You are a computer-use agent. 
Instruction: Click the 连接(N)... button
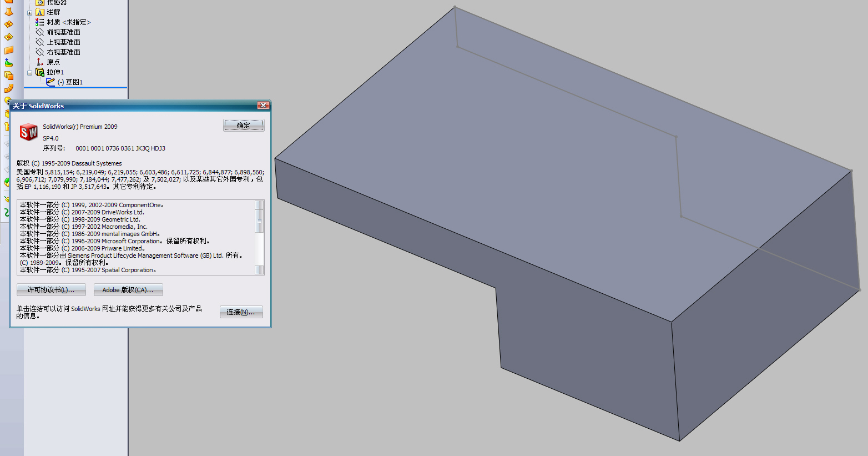coord(241,312)
